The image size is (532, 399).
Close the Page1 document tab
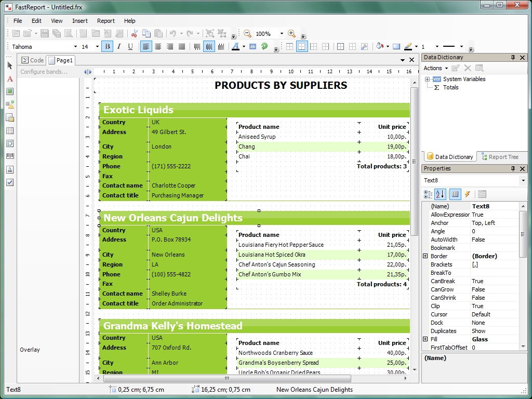[411, 60]
